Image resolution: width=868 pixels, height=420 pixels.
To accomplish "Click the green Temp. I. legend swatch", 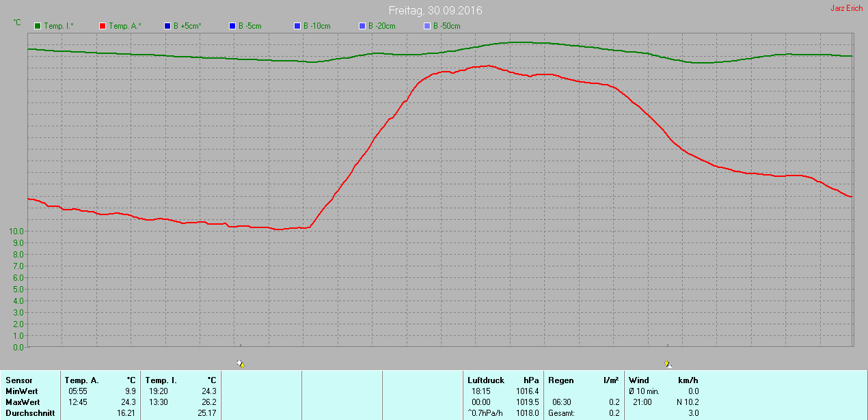I will pos(38,26).
